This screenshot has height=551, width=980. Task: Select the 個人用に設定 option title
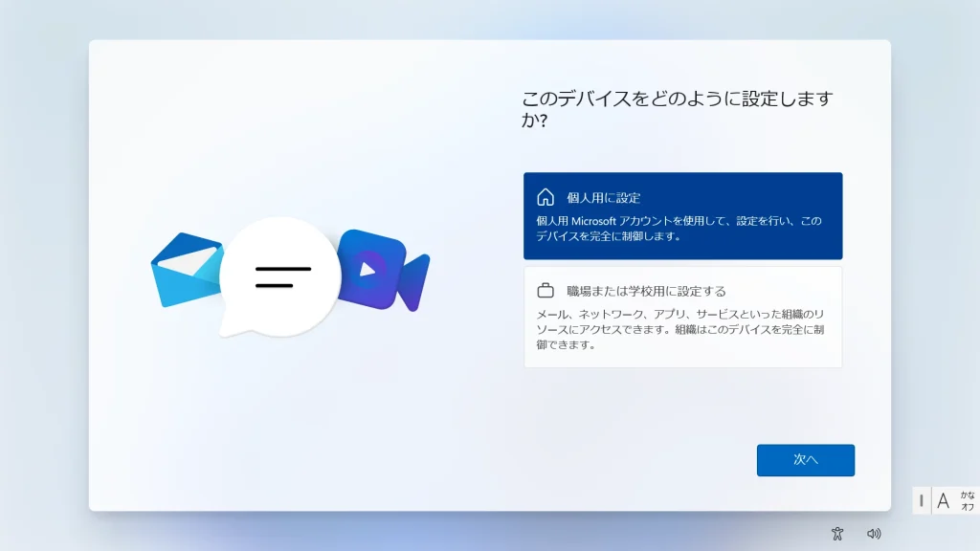[x=603, y=198]
